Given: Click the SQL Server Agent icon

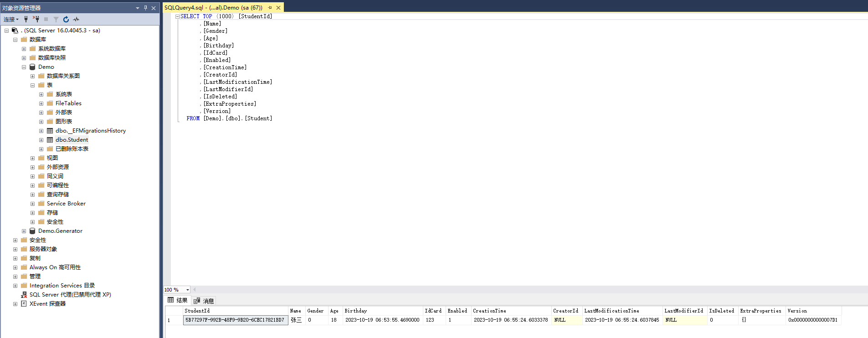Looking at the screenshot, I should [x=24, y=295].
